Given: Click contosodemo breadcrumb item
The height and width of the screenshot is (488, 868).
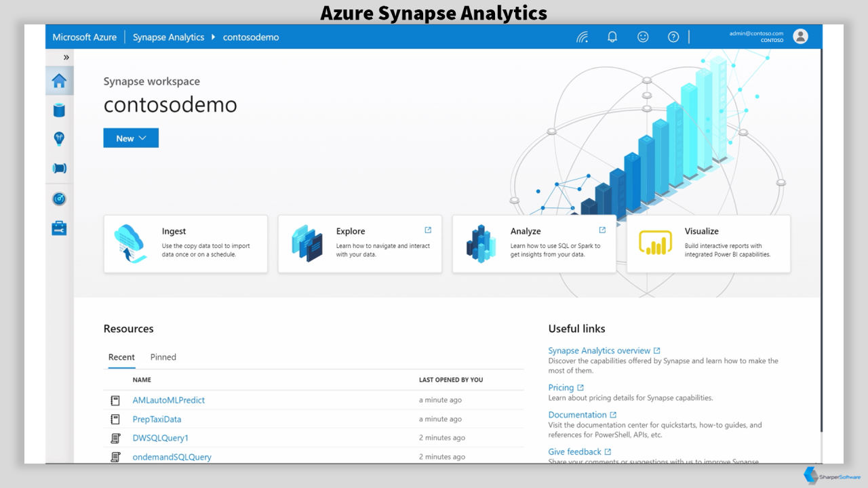Looking at the screenshot, I should [x=251, y=37].
